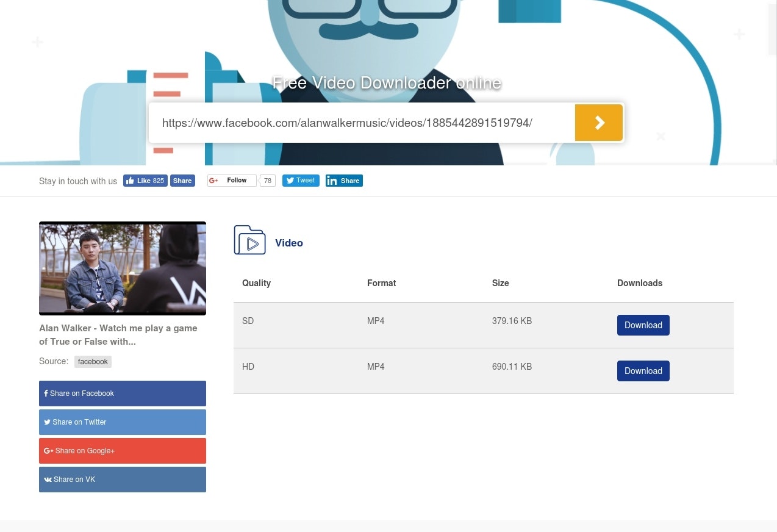
Task: Download the HD quality MP4
Action: coord(643,371)
